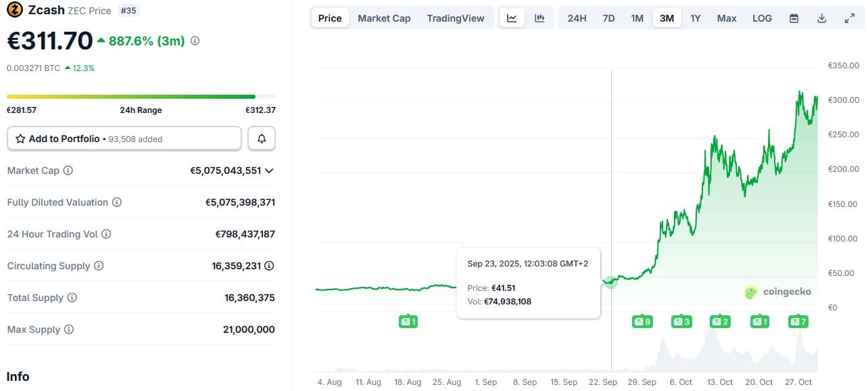Viewport: 868px width, 391px height.
Task: Toggle LOG scale on chart
Action: pos(762,18)
